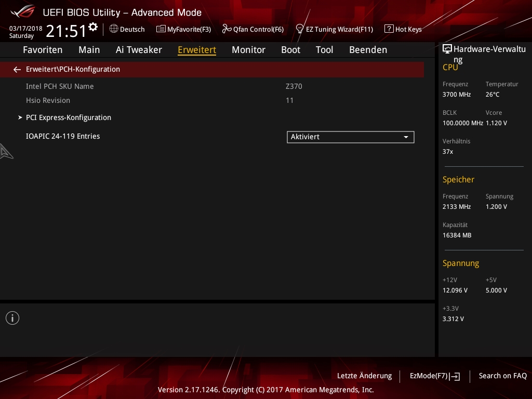Click the Vcore value 1.120 V

click(x=496, y=123)
